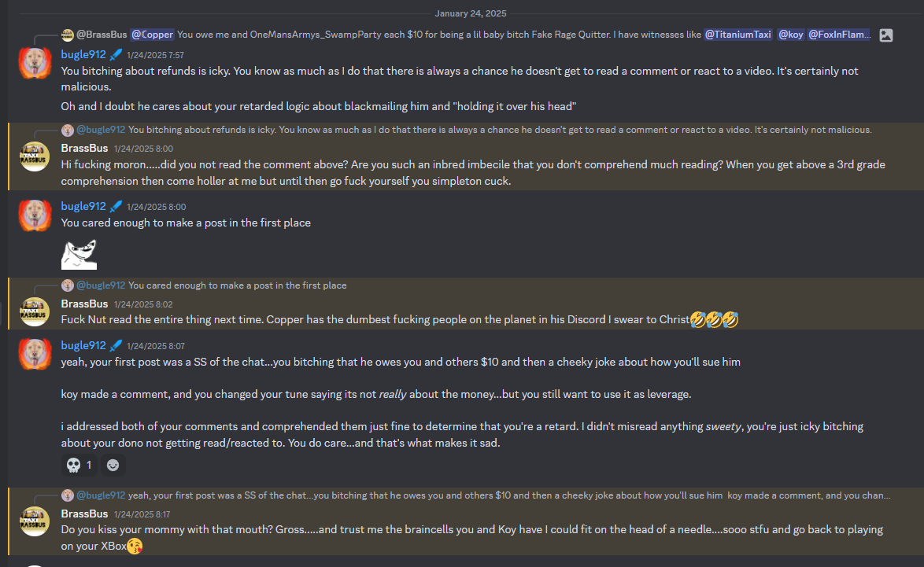This screenshot has width=924, height=567.
Task: Open the @koy mention profile
Action: click(x=789, y=35)
